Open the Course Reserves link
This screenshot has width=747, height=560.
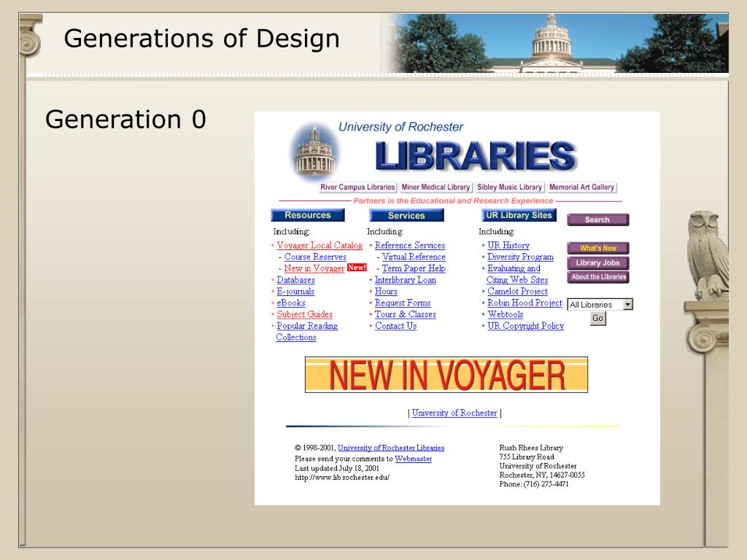315,257
